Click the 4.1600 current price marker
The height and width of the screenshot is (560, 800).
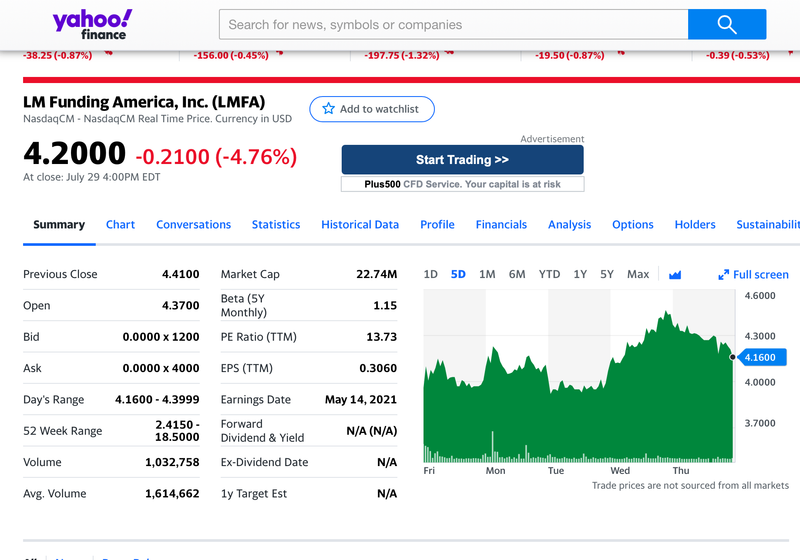point(763,357)
